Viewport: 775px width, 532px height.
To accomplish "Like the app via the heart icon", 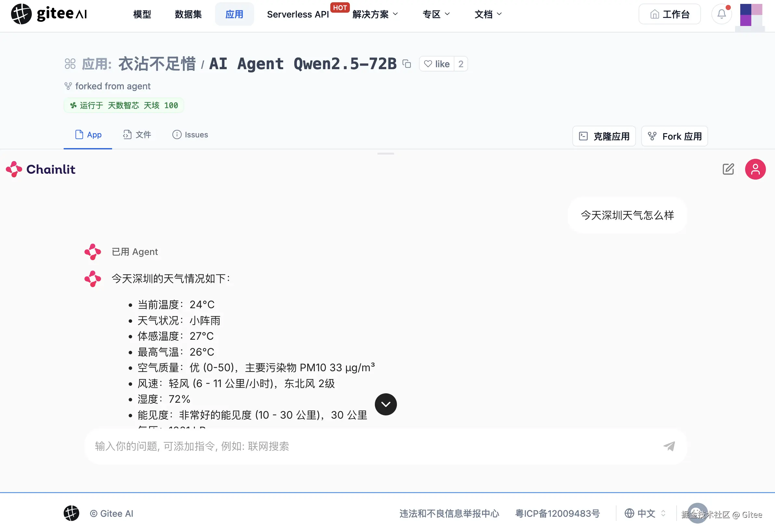I will [429, 64].
